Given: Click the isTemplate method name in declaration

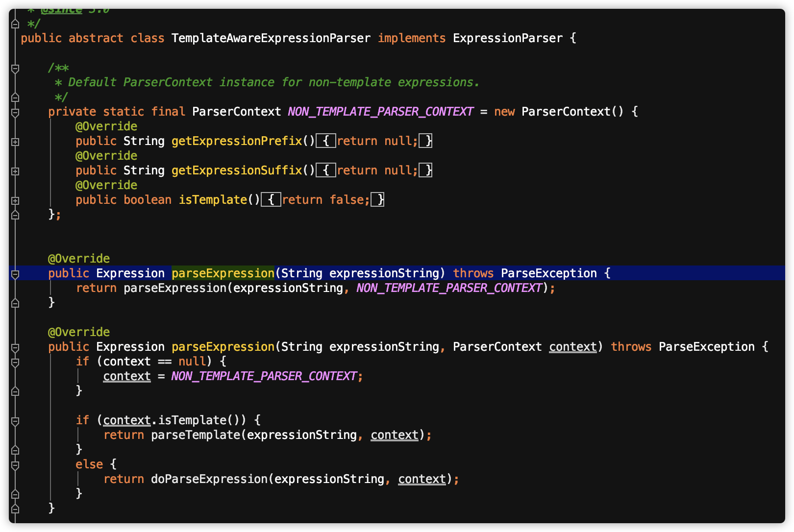Looking at the screenshot, I should [213, 200].
